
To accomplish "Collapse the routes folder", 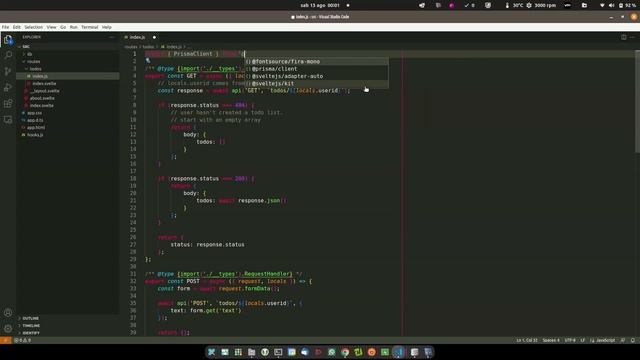I will tap(67, 61).
